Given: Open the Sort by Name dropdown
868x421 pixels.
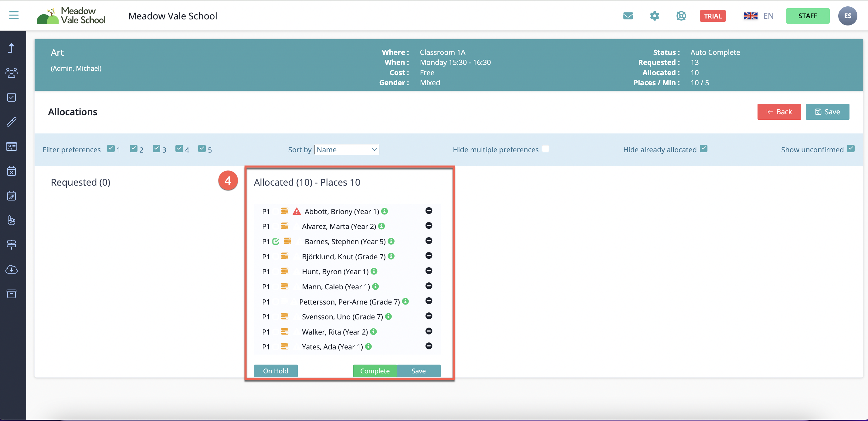Looking at the screenshot, I should (347, 150).
